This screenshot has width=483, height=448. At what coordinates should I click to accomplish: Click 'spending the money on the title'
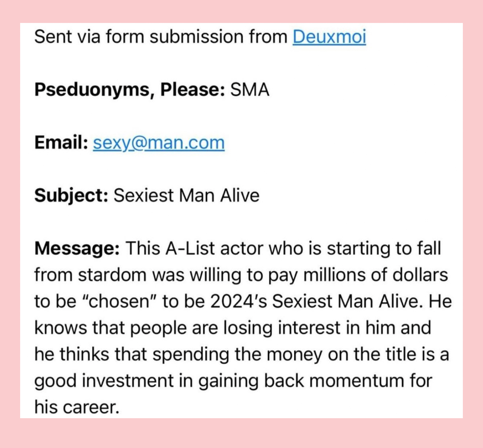279,355
